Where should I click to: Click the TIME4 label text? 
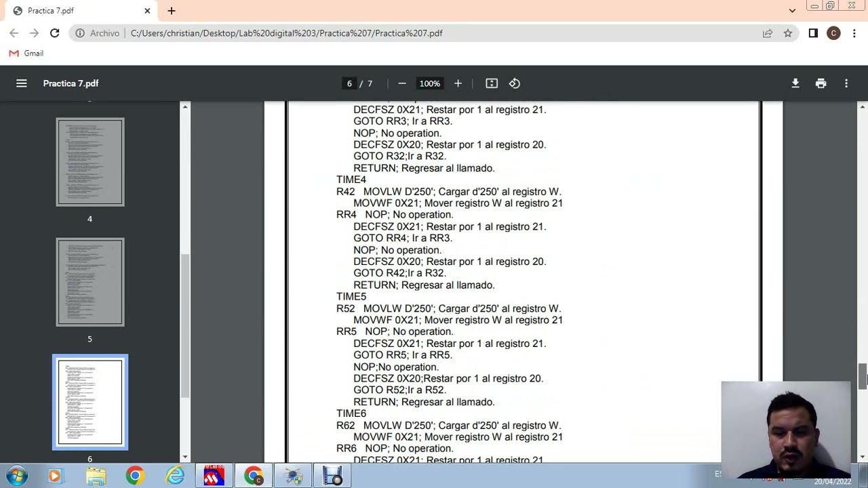pos(351,180)
